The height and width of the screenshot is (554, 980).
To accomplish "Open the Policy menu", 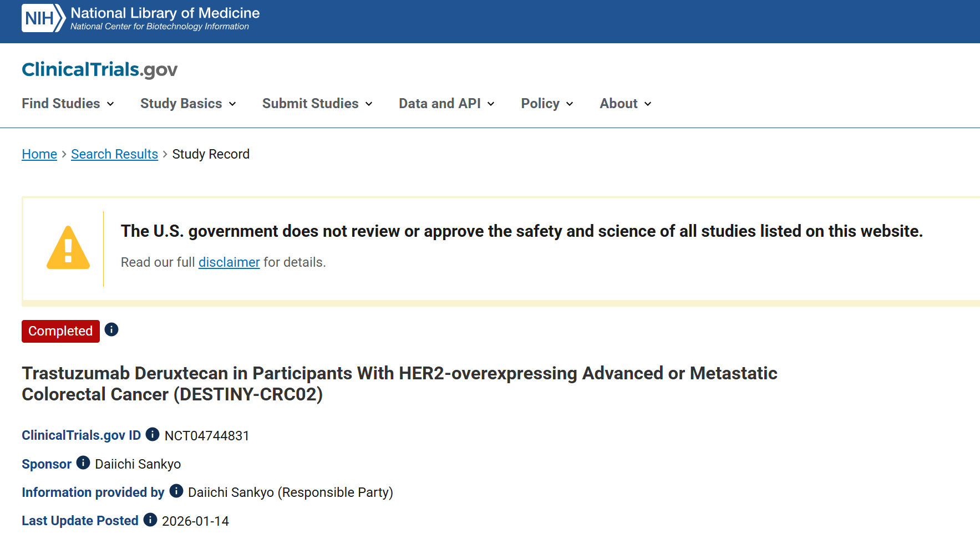I will tap(547, 104).
